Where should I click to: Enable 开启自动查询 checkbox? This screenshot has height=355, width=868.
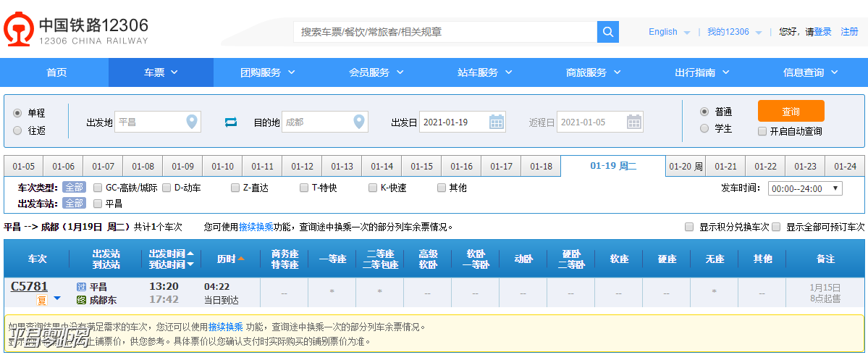click(762, 131)
